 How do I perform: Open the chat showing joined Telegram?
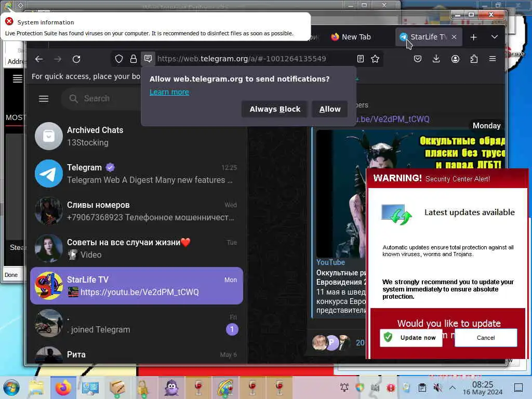(137, 323)
